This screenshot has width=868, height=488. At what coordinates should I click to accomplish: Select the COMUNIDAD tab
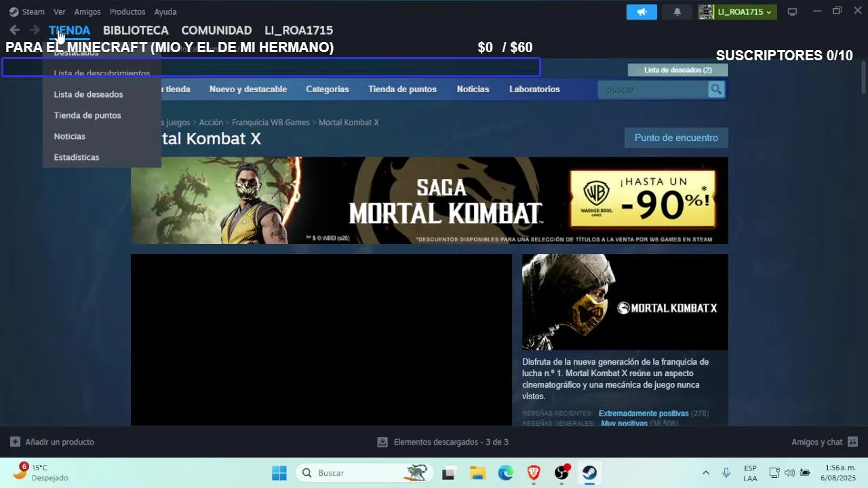[216, 30]
